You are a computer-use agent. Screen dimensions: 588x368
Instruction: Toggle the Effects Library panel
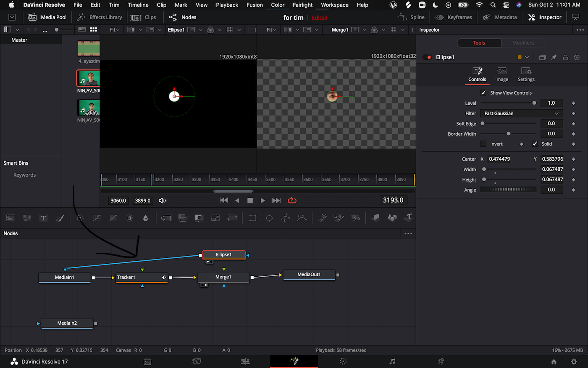pos(100,17)
